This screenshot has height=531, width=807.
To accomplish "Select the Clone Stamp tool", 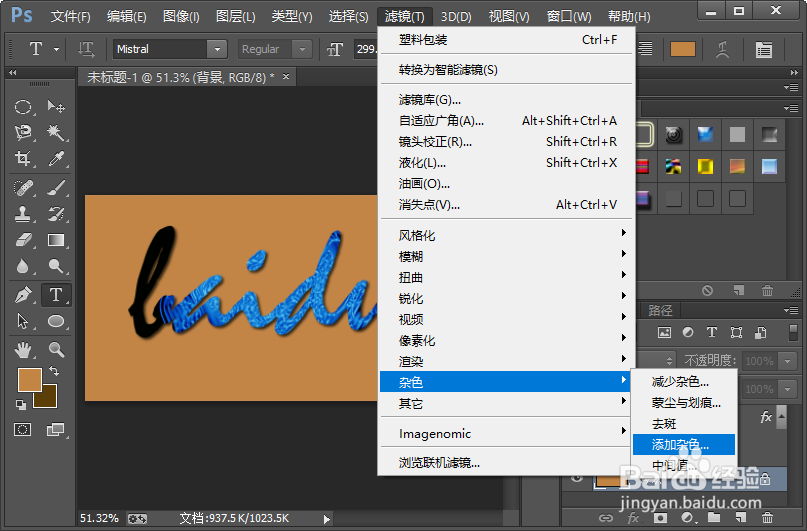I will point(23,214).
